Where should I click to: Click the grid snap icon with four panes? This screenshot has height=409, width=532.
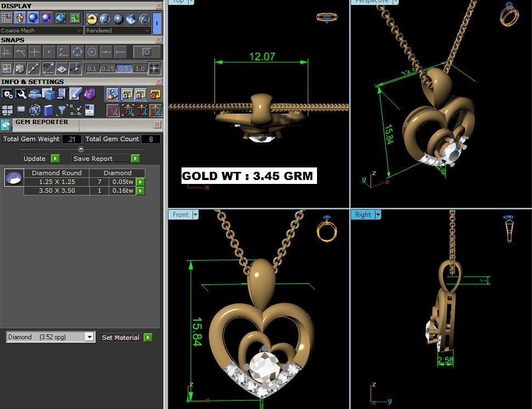tap(7, 69)
